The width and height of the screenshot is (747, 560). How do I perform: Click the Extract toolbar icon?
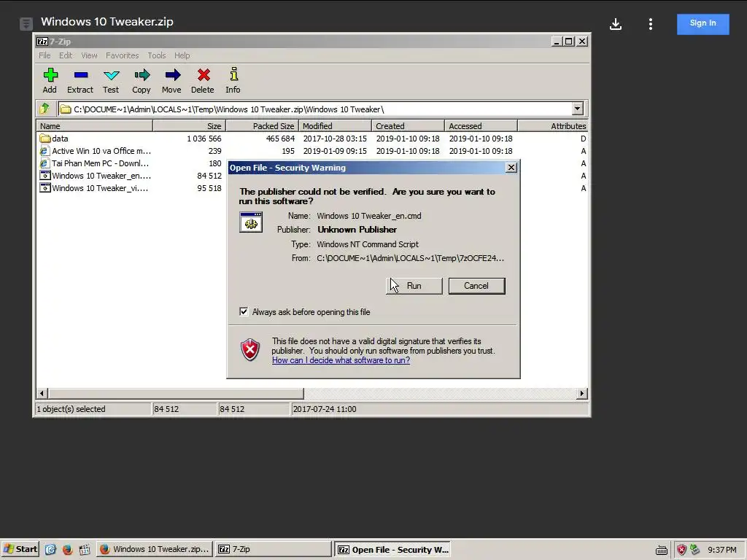[80, 75]
